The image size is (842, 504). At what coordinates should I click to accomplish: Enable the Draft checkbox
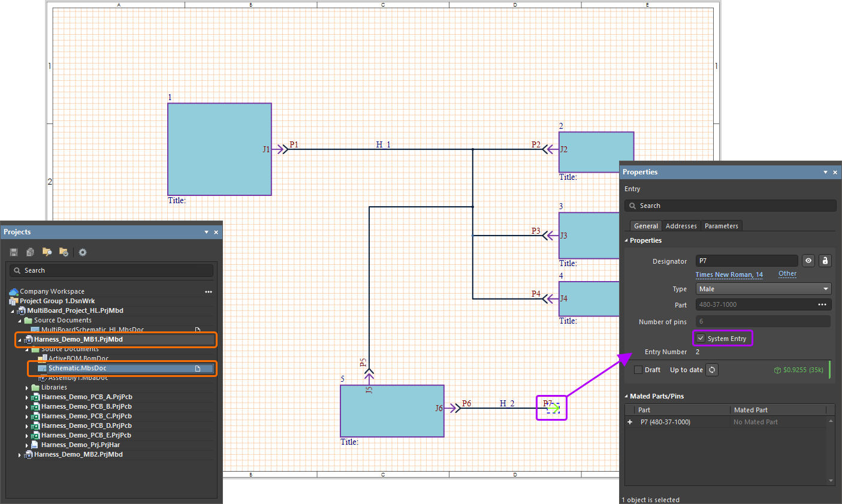tap(638, 370)
